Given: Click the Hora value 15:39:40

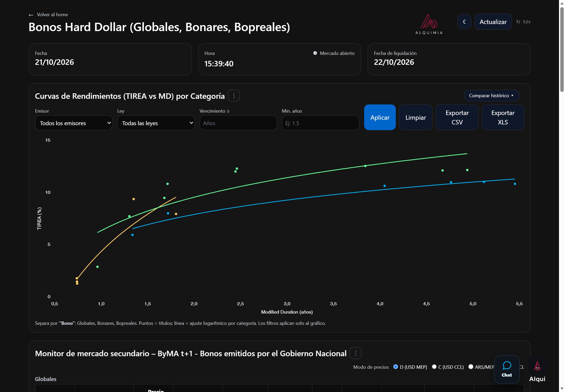Looking at the screenshot, I should click(219, 64).
